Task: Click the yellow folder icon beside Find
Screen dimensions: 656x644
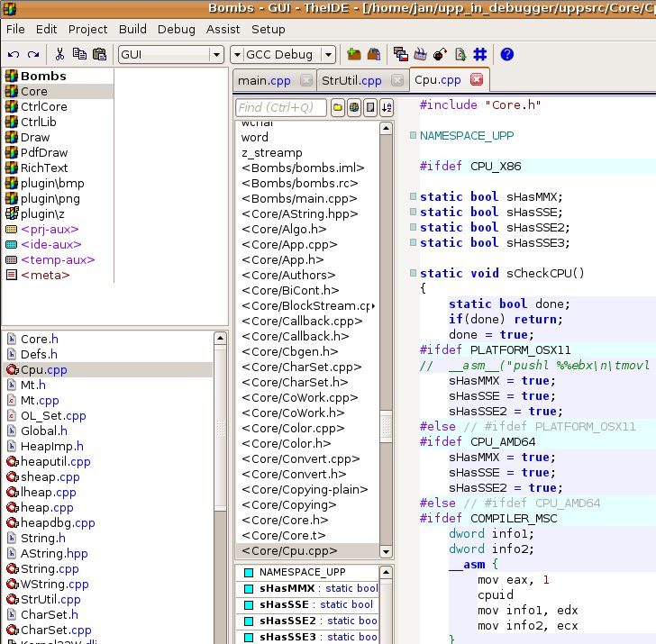Action: [339, 108]
